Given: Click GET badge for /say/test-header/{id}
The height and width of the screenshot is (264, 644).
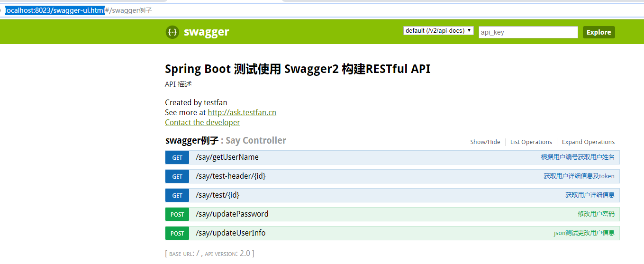Looking at the screenshot, I should [x=177, y=176].
